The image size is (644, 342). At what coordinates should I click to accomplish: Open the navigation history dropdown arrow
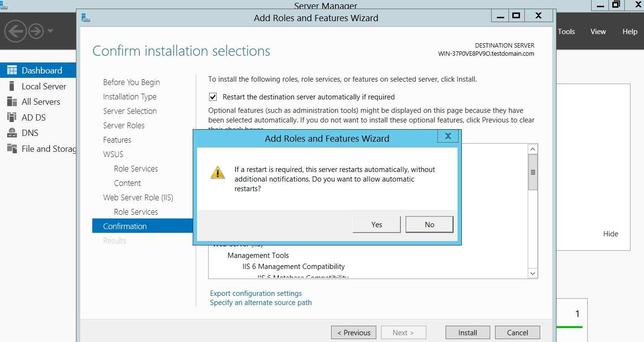50,32
